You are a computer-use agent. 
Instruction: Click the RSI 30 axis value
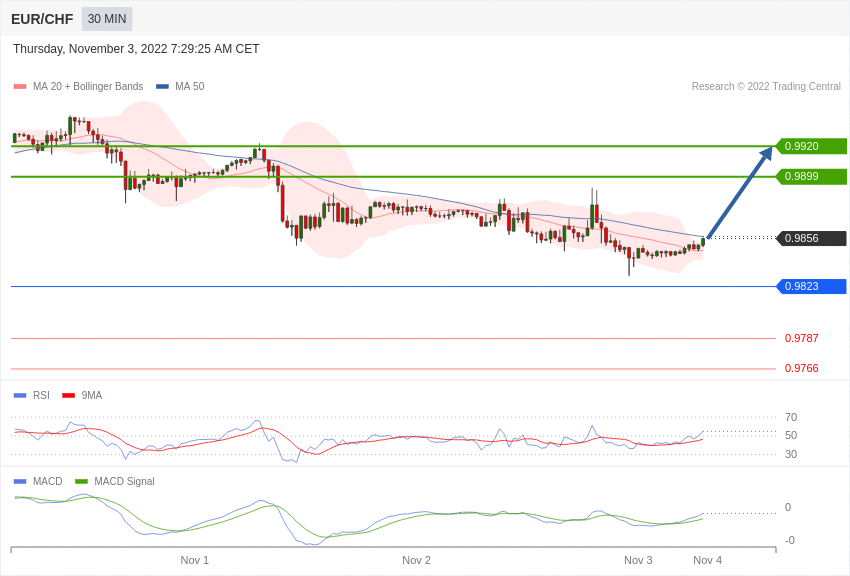tap(791, 454)
